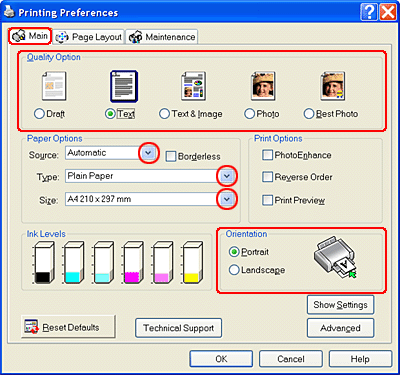The height and width of the screenshot is (375, 400).
Task: Click the black ink cartridge level icon
Action: tap(44, 263)
